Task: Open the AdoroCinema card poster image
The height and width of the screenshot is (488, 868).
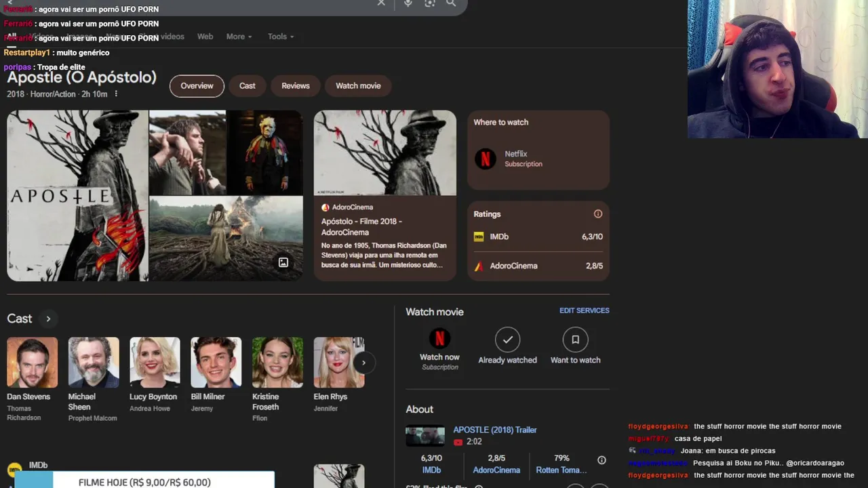Action: tap(385, 152)
